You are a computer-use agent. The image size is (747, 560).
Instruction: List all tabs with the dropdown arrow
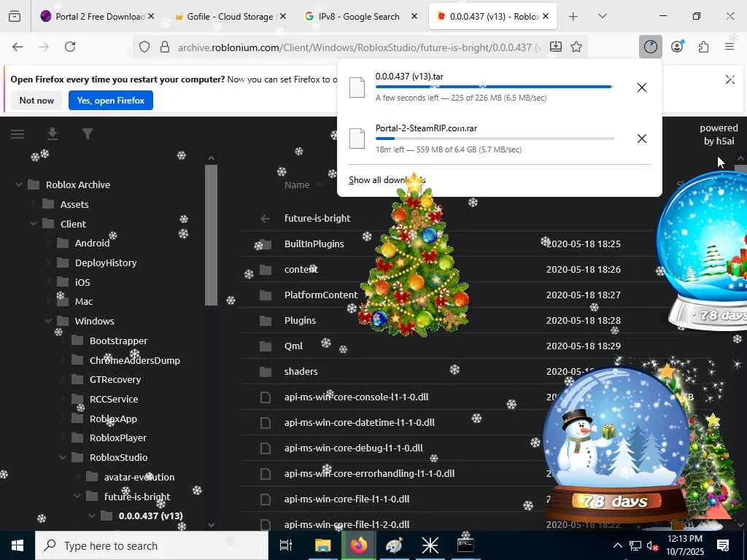click(603, 17)
